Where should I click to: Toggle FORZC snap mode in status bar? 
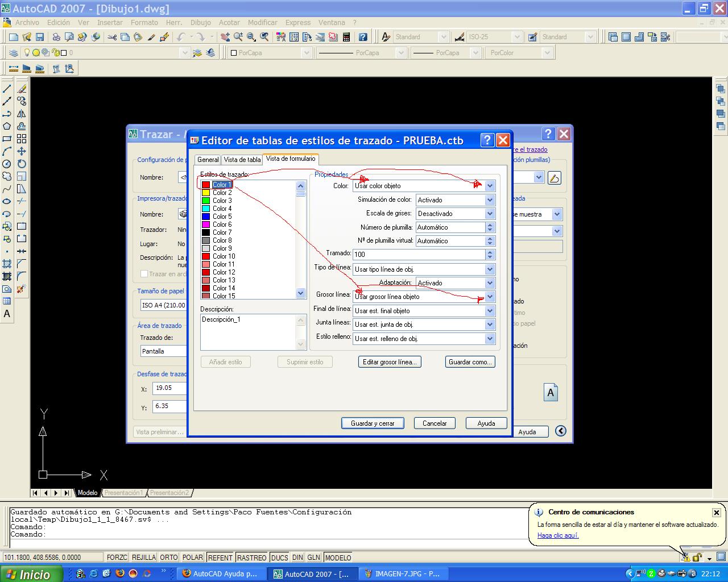tap(117, 558)
